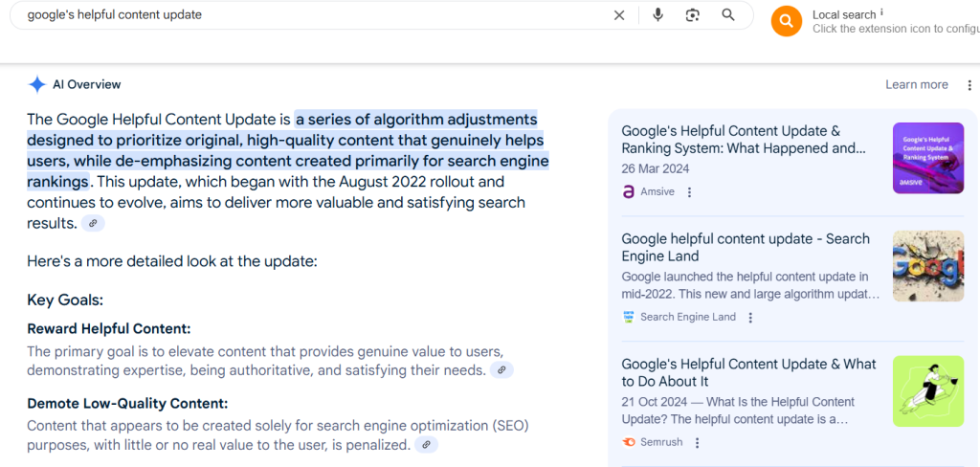
Task: Click 'Here's a more detailed look at the update:'
Action: 172,261
